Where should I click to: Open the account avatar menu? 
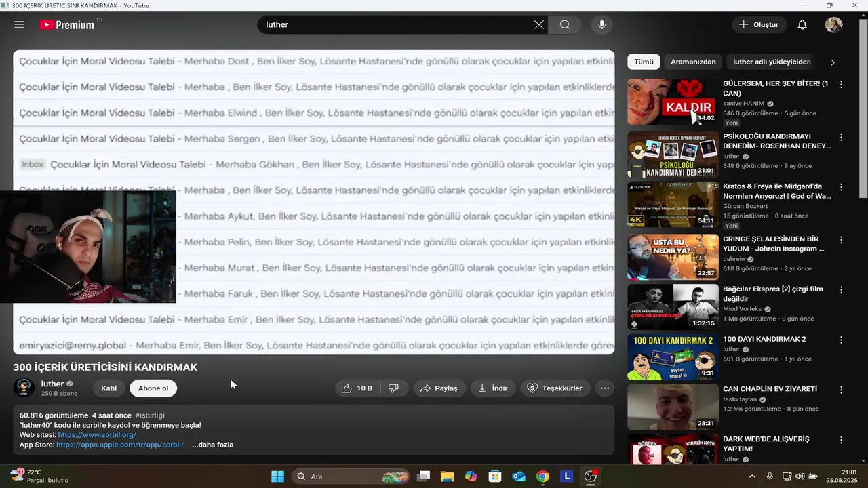[833, 24]
